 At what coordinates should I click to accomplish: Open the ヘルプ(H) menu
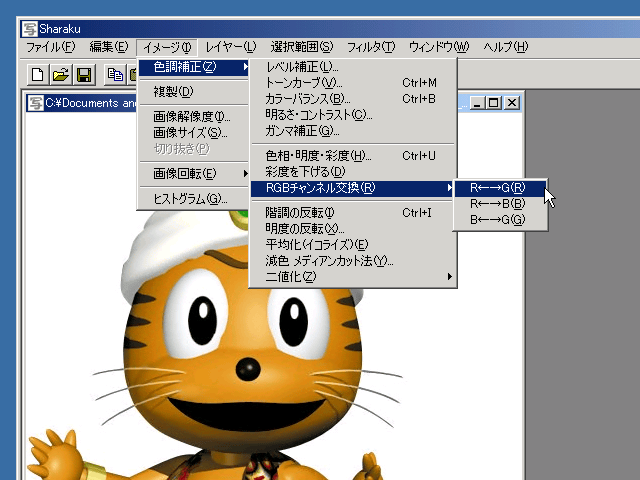click(x=506, y=47)
